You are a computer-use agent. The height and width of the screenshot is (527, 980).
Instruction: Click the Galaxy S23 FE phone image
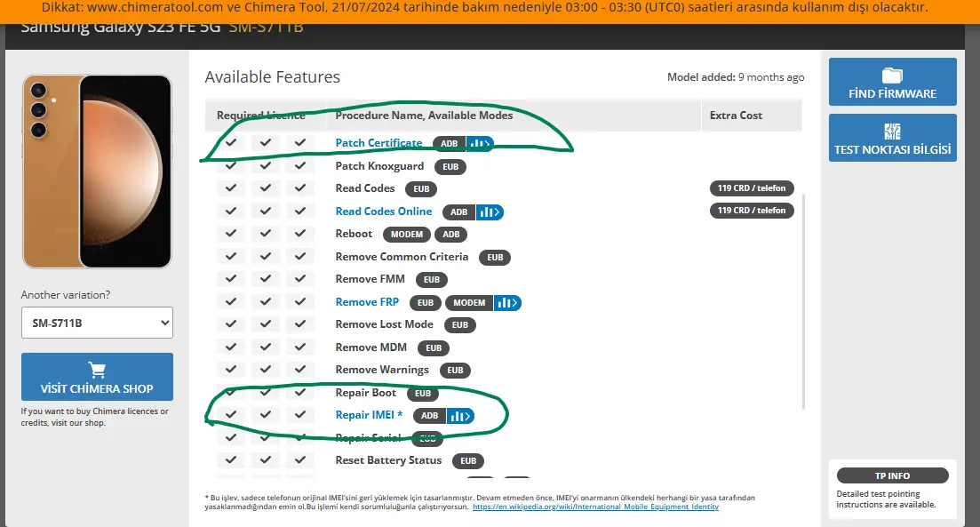pos(97,172)
